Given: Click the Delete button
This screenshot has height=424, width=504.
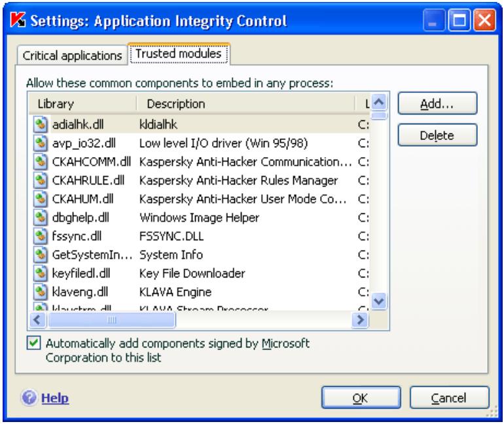Looking at the screenshot, I should point(437,135).
